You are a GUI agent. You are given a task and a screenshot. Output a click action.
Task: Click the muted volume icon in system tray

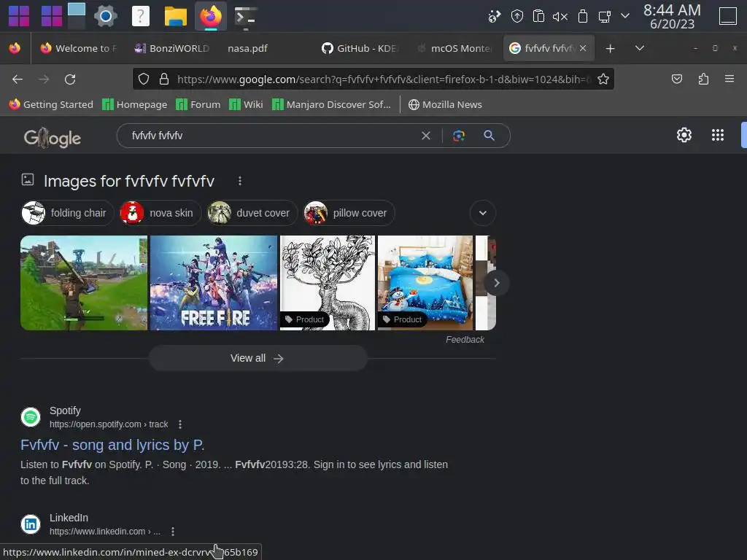[560, 17]
